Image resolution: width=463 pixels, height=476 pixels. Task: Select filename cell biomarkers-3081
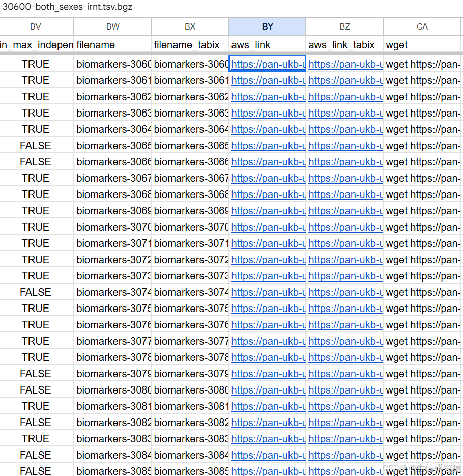click(x=112, y=406)
